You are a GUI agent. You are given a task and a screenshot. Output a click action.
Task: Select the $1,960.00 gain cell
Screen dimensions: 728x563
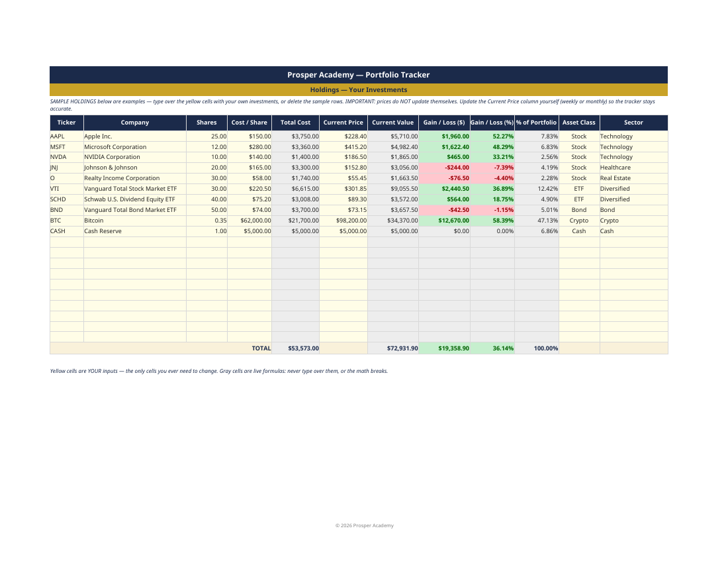coord(444,136)
